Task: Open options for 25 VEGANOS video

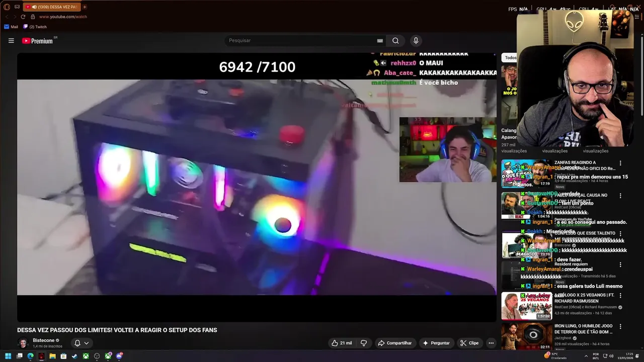Action: point(620,295)
